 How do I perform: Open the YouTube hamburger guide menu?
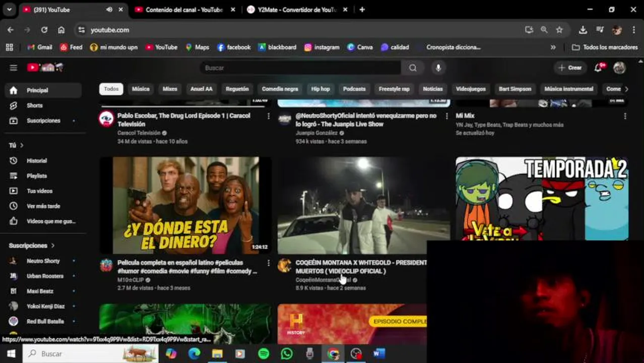[14, 68]
